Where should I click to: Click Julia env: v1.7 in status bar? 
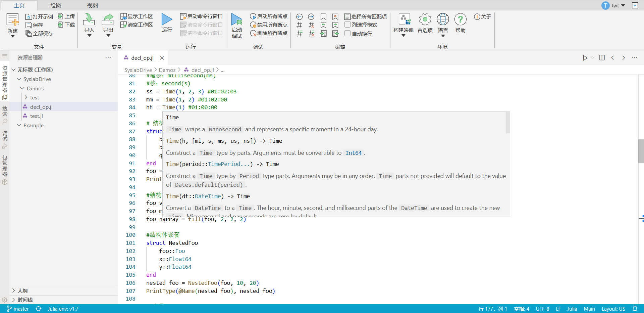click(x=63, y=309)
